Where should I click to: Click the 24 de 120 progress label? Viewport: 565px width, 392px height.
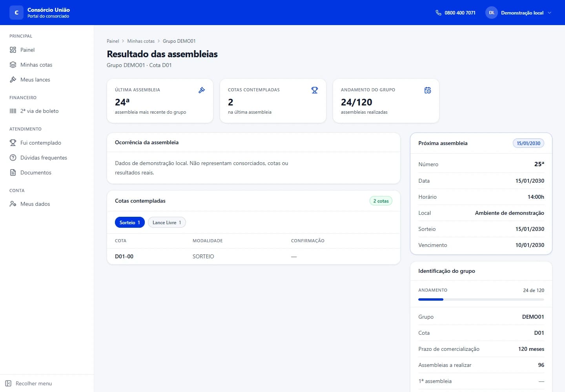click(534, 290)
